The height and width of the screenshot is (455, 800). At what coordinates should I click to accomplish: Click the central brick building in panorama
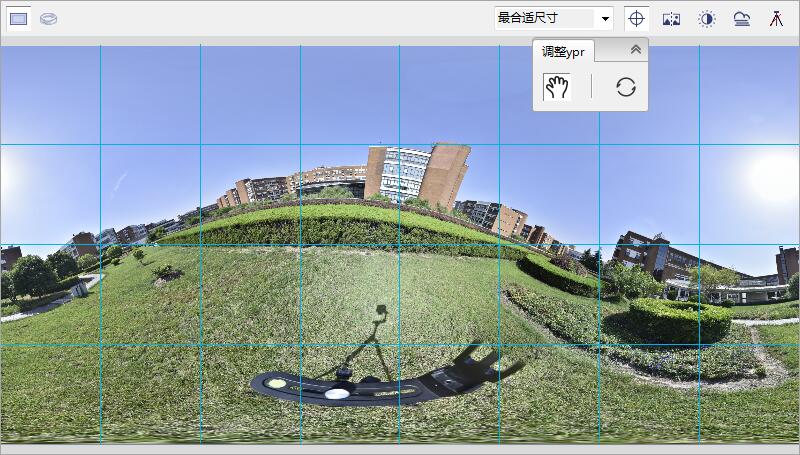coord(415,174)
